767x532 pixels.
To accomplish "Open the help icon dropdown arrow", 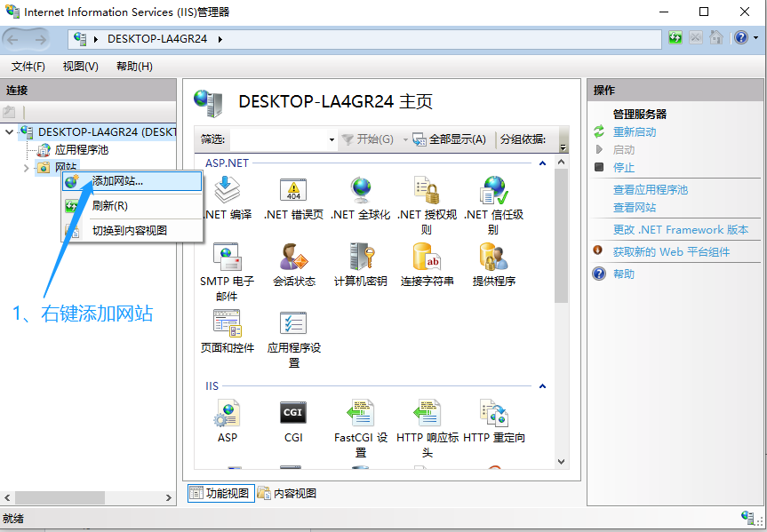I will [755, 38].
